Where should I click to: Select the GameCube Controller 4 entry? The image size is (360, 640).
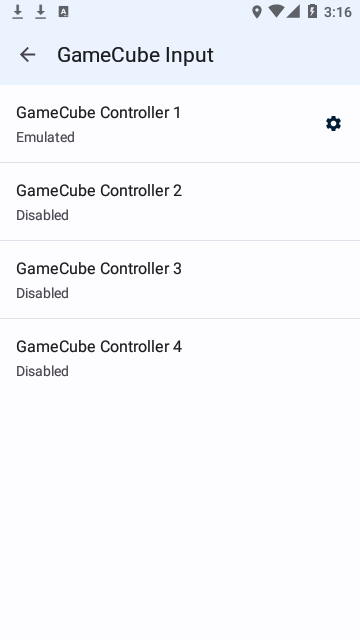(x=180, y=358)
